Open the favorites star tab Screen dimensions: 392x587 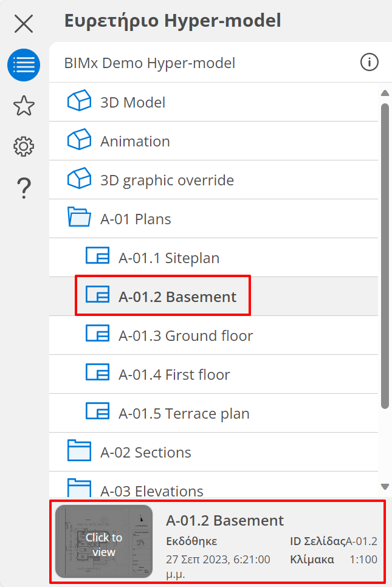[24, 106]
